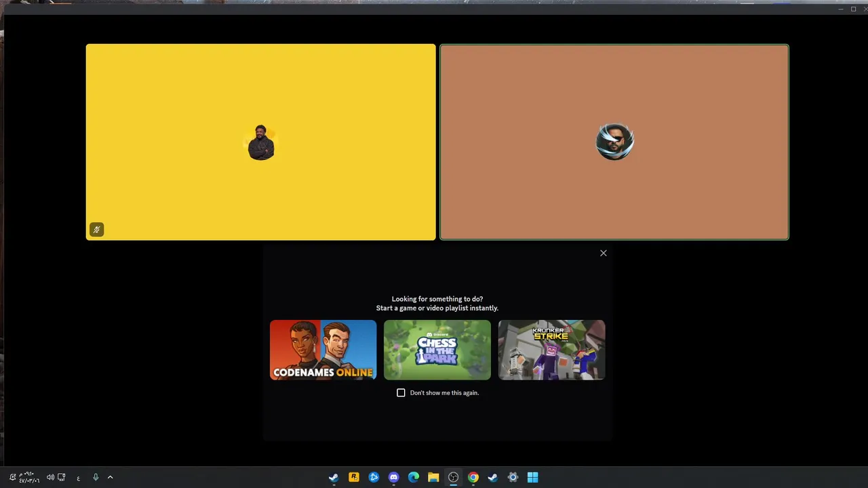Minimize the Discord call window
This screenshot has width=868, height=488.
click(841, 9)
